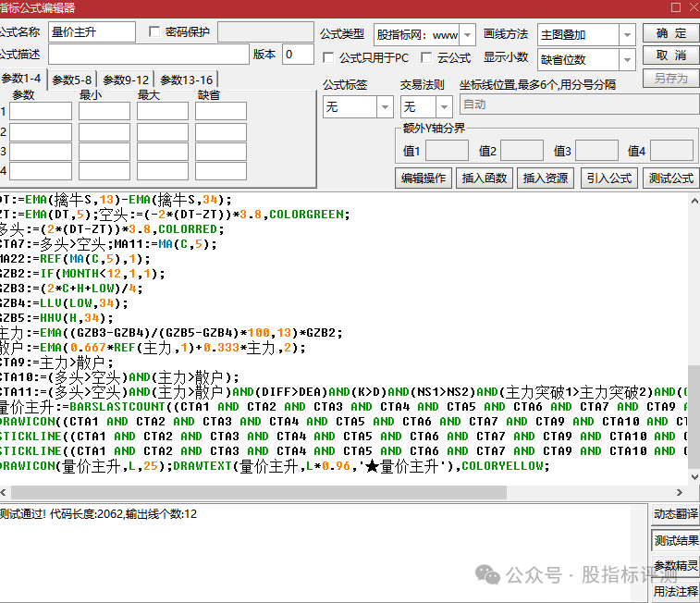Click the 引入公式 button
Viewport: 700px width, 603px height.
[609, 178]
